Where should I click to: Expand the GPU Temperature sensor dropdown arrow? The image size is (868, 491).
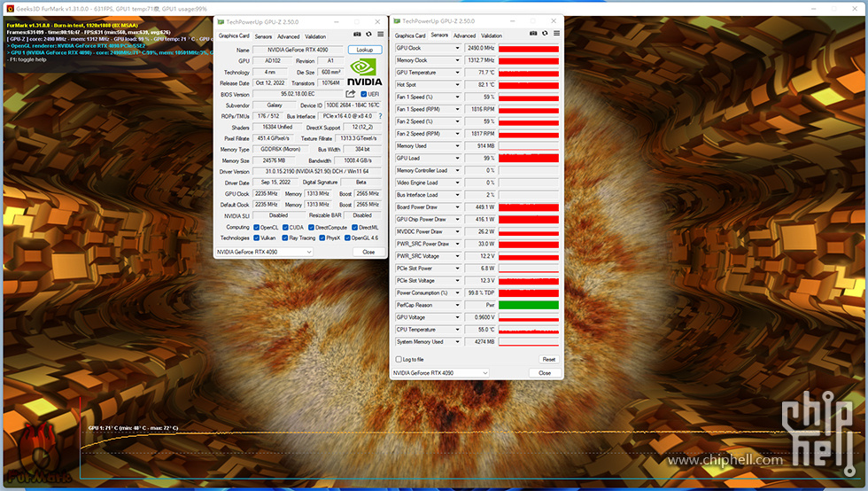click(x=457, y=73)
